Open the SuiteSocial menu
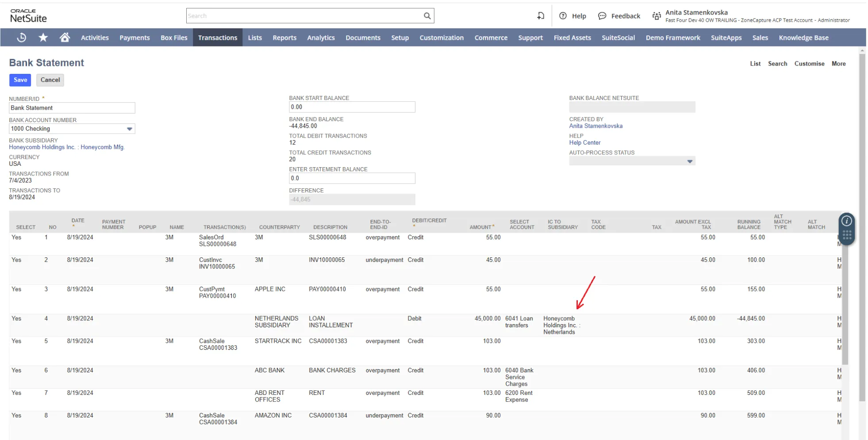Screen dimensions: 868x440 [618, 38]
